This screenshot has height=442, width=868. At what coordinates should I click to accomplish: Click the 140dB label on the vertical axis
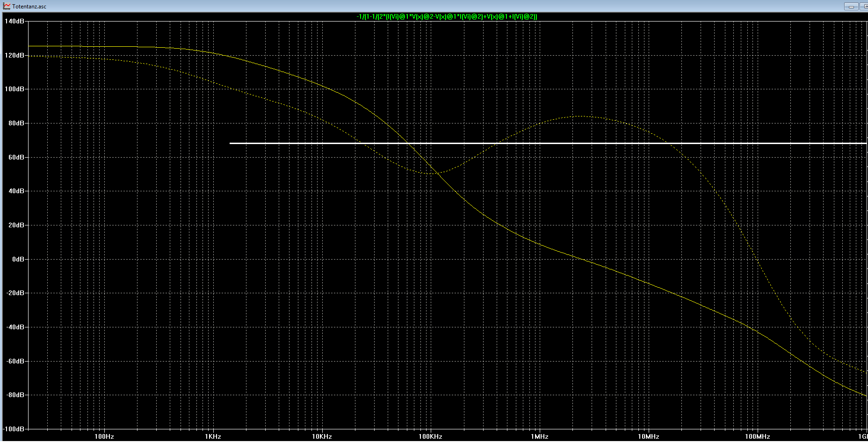14,21
